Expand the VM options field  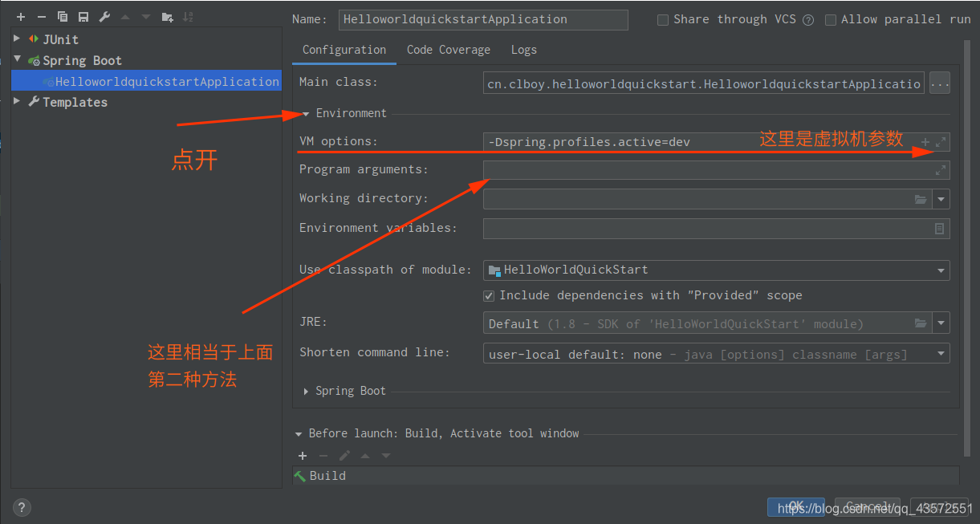tap(941, 142)
